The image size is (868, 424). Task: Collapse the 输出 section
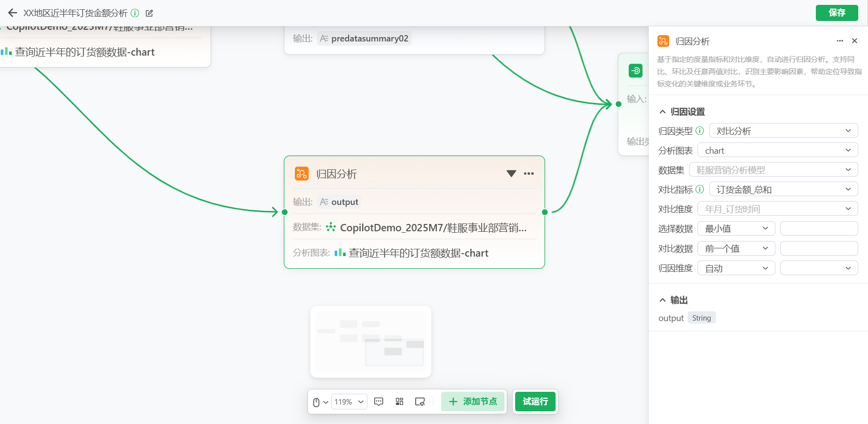click(x=662, y=300)
